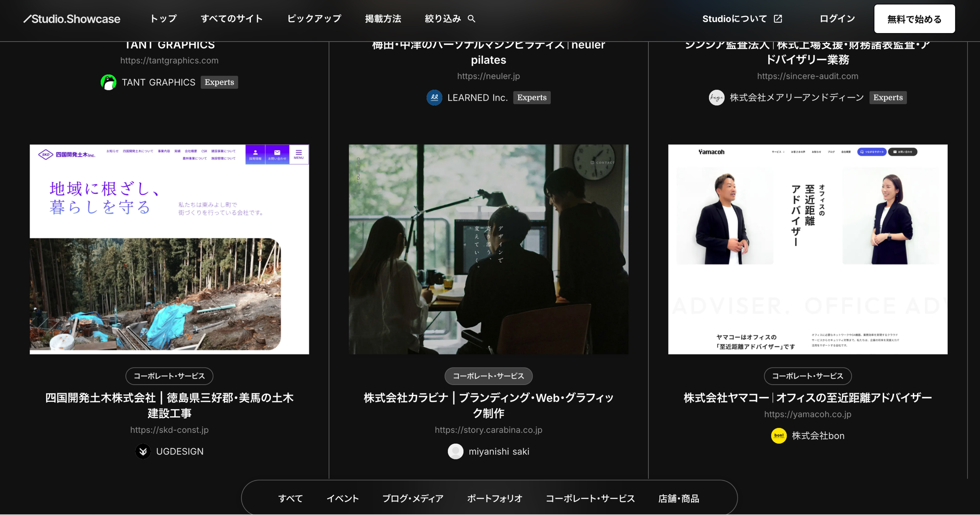The width and height of the screenshot is (980, 515).
Task: Click Studio.Showcase logo in header
Action: 72,19
